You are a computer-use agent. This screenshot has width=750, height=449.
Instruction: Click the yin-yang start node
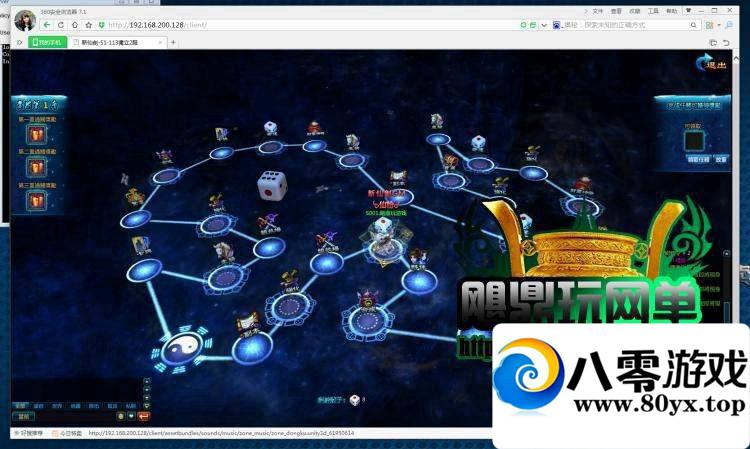click(181, 350)
